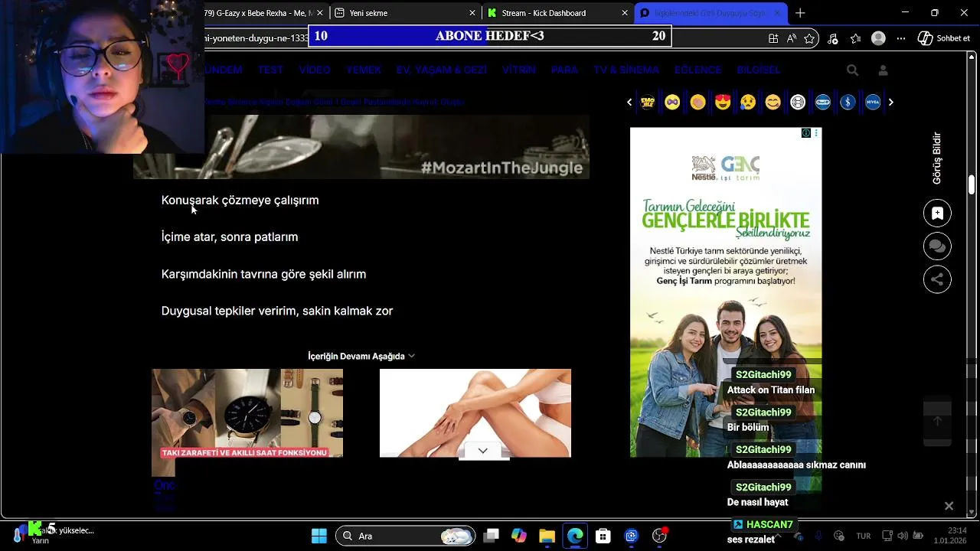The image size is (980, 551).
Task: Open the VİDEO menu item
Action: (315, 70)
